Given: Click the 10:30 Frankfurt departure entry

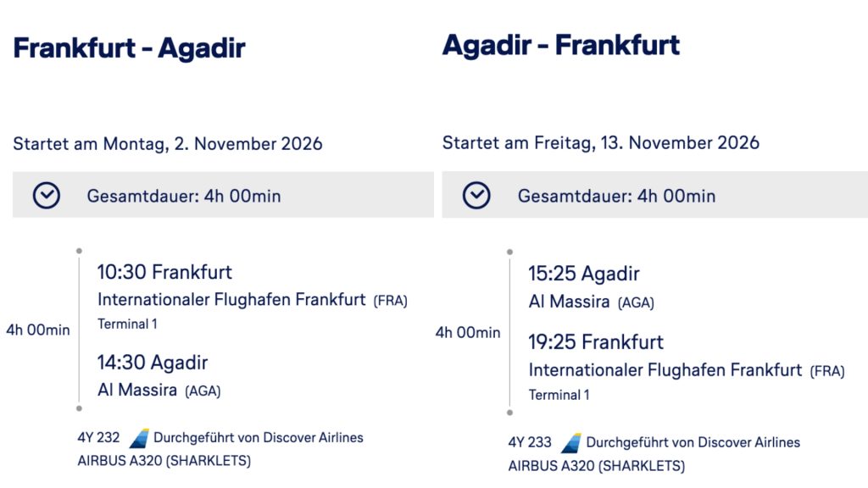Looking at the screenshot, I should click(x=164, y=273).
